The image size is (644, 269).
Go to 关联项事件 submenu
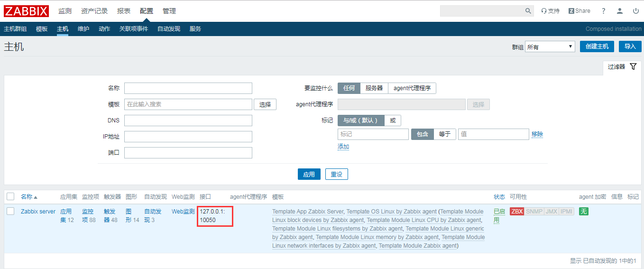(134, 29)
